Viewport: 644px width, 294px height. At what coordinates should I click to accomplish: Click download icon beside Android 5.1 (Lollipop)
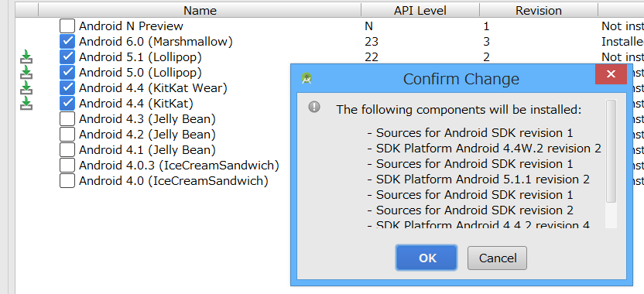pos(26,56)
